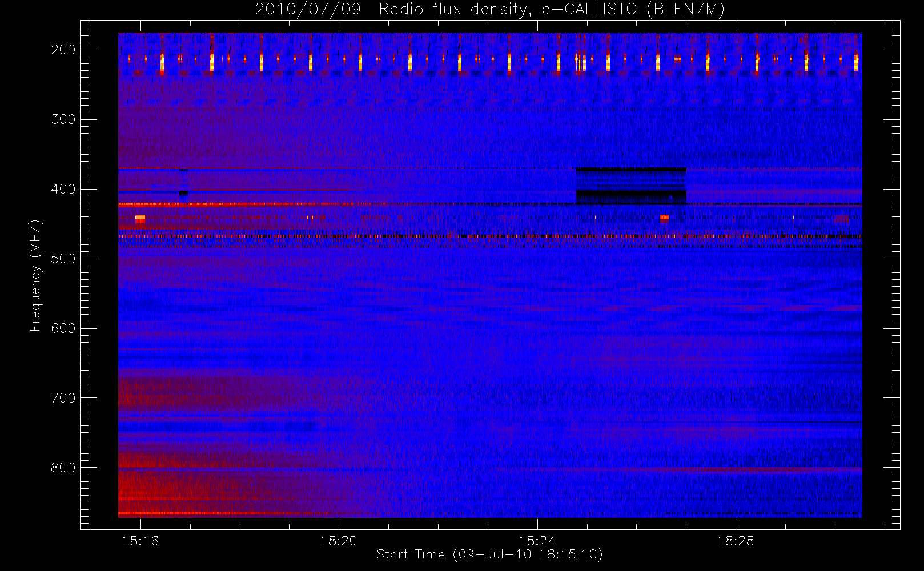
Task: Click the date "2010/07/09" in the title
Action: pyautogui.click(x=308, y=10)
